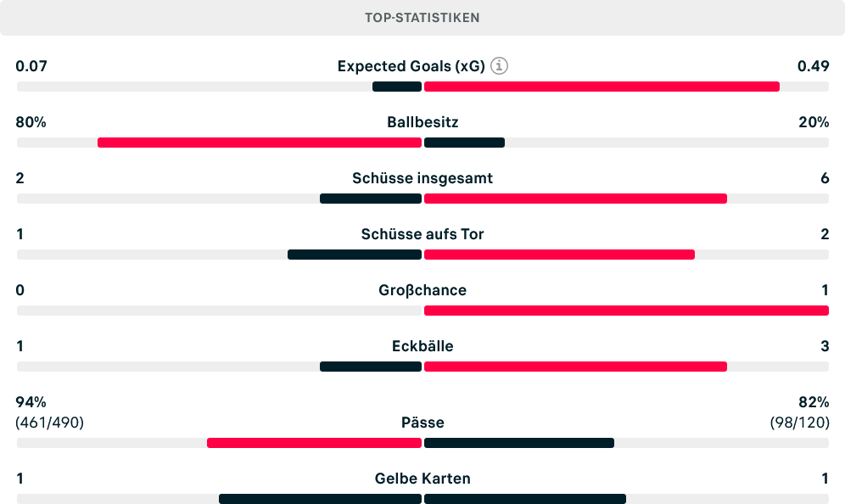Screen dimensions: 845x504
Task: Click the Gelbe Karten label
Action: (x=422, y=479)
